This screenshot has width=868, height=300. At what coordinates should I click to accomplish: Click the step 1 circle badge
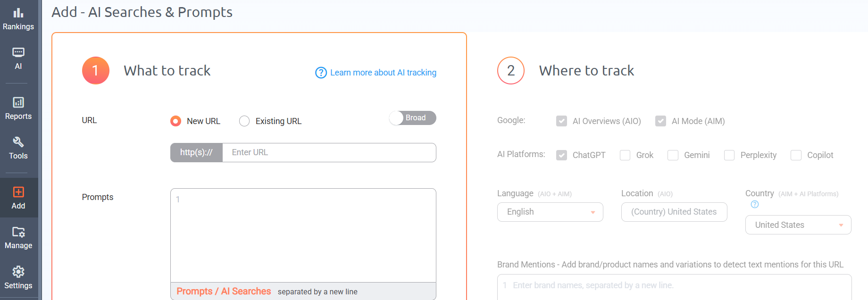(96, 70)
